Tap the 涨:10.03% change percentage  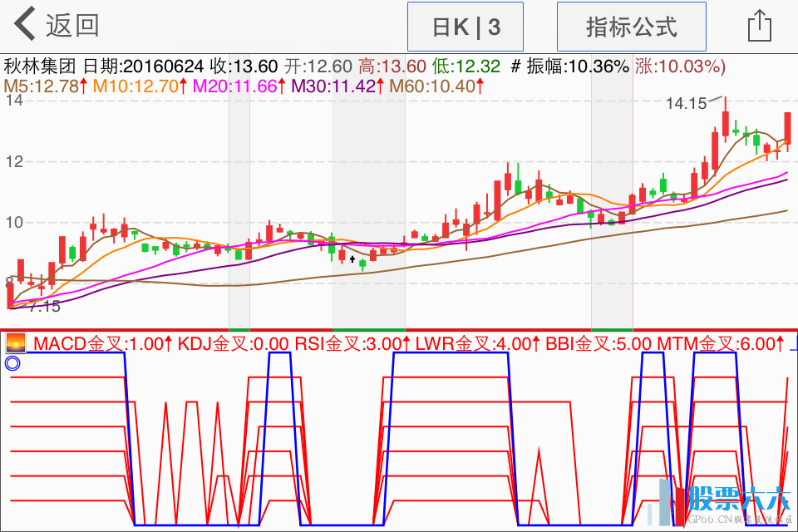pos(680,66)
